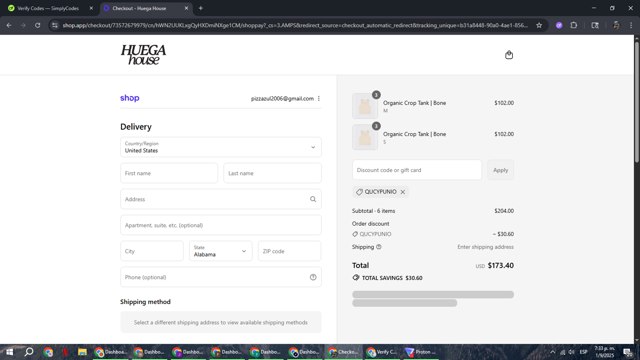Click the page vertical scrollbar

[636, 102]
